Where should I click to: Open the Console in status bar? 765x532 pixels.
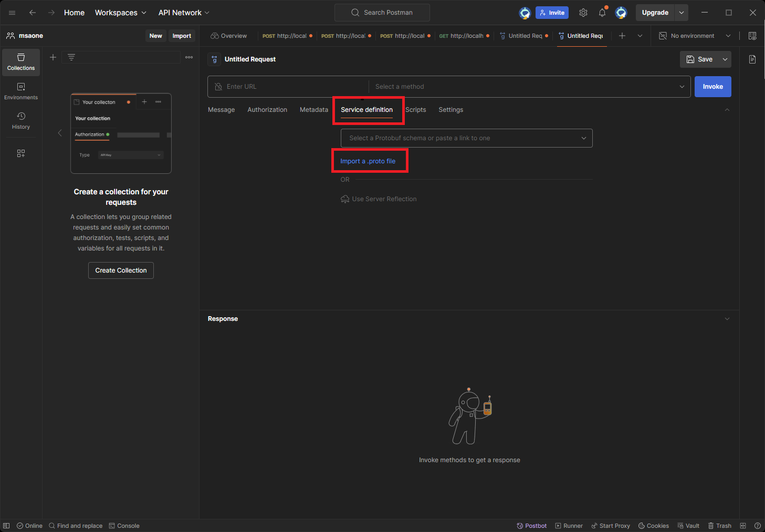(x=124, y=526)
